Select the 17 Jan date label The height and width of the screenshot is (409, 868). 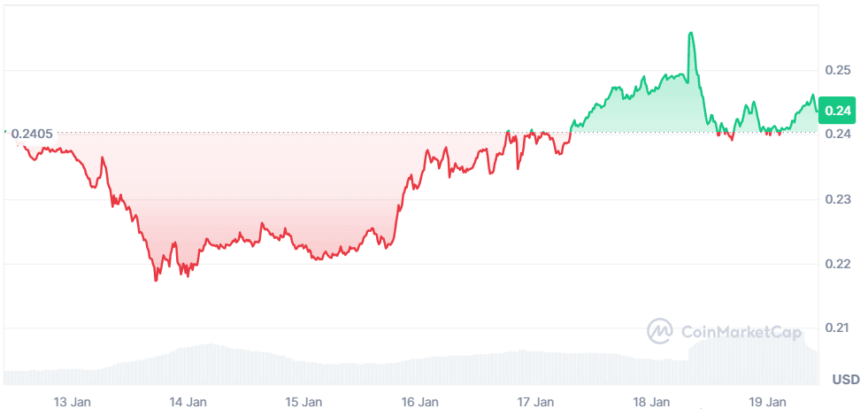535,401
